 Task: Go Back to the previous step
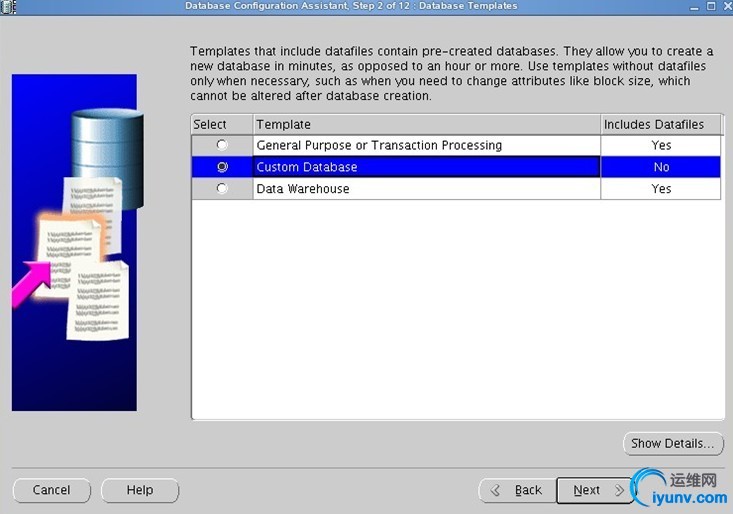(x=518, y=490)
